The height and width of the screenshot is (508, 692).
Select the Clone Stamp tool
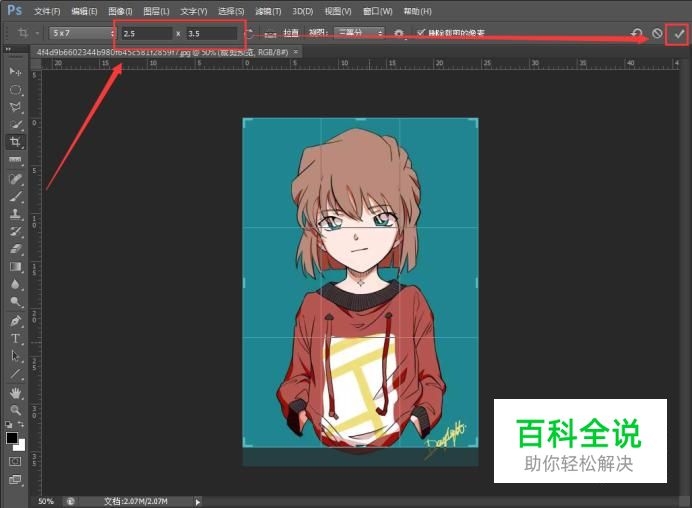coord(16,214)
